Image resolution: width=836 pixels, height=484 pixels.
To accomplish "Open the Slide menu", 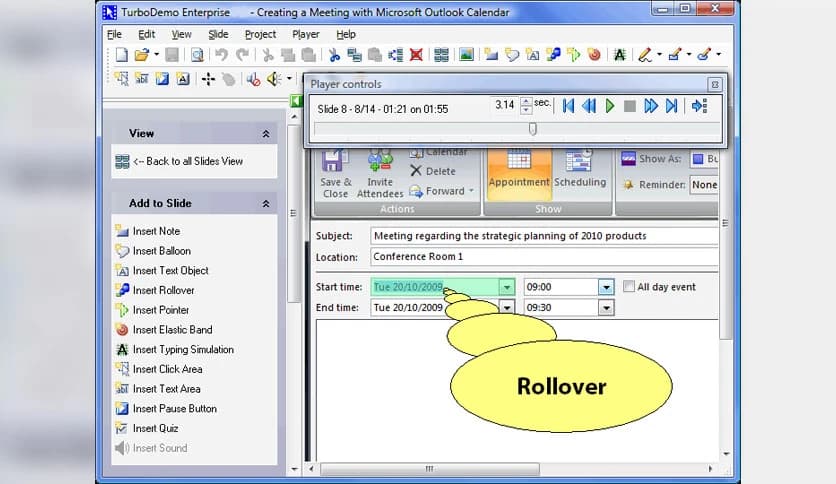I will [x=218, y=34].
